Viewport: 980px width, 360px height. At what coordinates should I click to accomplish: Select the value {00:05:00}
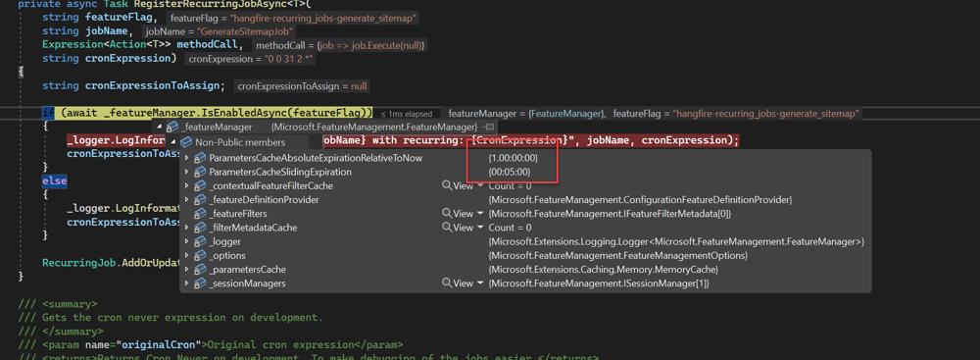pyautogui.click(x=510, y=173)
